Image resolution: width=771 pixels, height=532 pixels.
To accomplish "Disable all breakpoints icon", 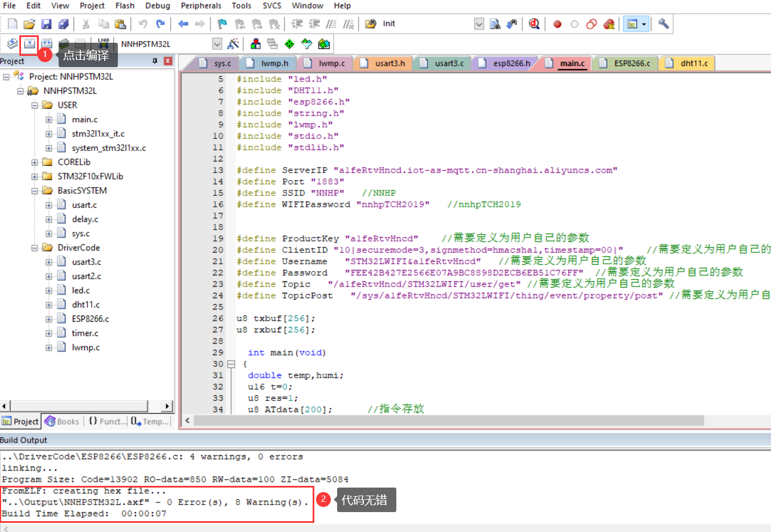I will pyautogui.click(x=592, y=24).
